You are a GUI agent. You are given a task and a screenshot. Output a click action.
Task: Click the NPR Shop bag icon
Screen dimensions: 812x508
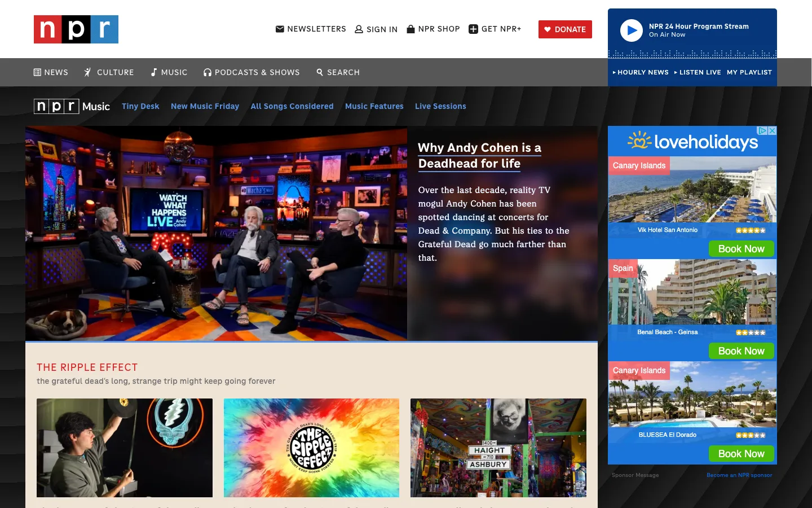coord(411,29)
